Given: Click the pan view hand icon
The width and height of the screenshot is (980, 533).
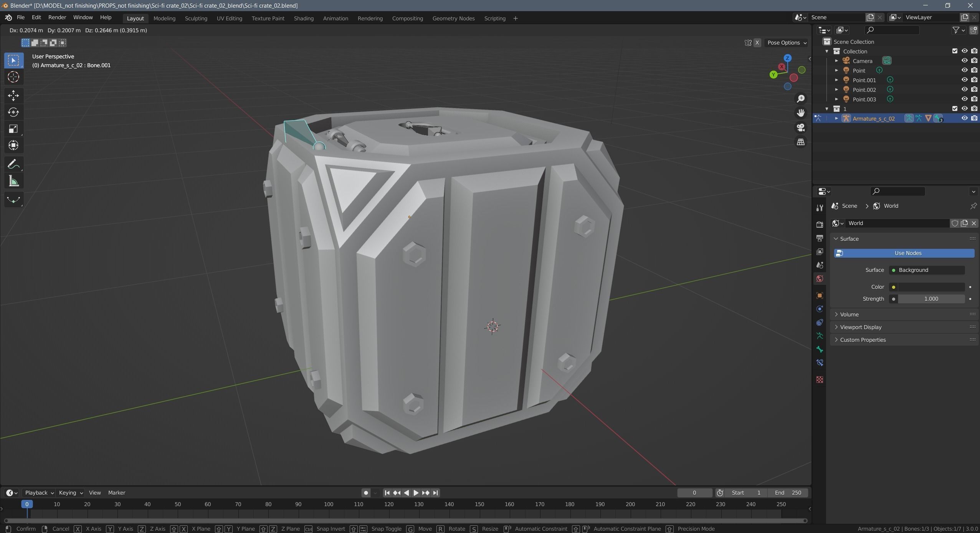Looking at the screenshot, I should (x=801, y=113).
